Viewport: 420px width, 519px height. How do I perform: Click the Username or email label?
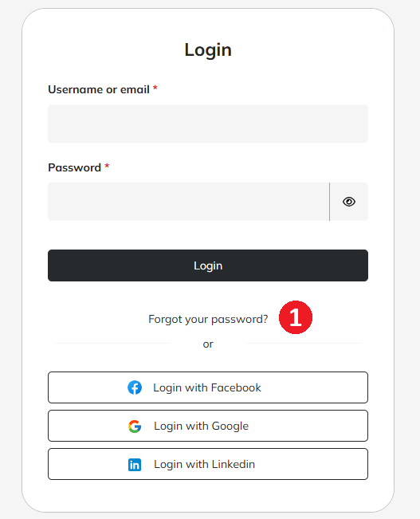pyautogui.click(x=99, y=89)
